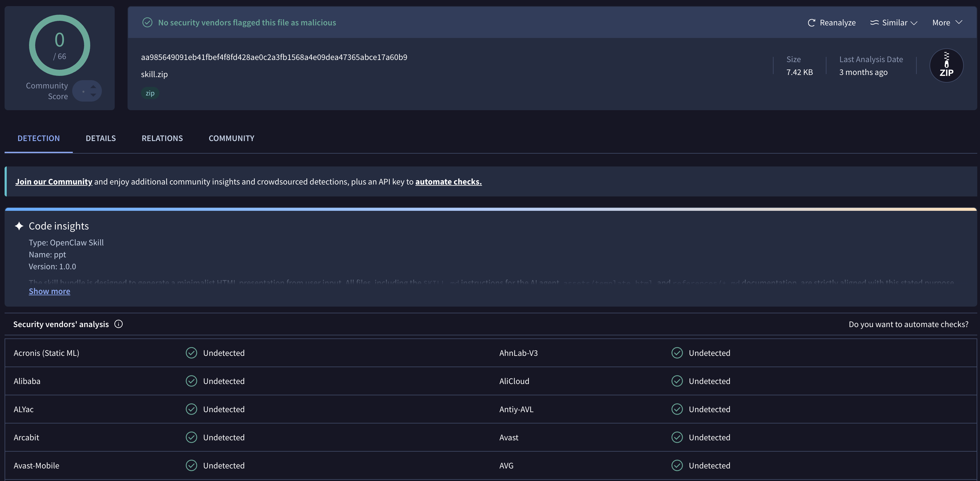Click the file hash text
This screenshot has width=980, height=481.
coord(274,57)
